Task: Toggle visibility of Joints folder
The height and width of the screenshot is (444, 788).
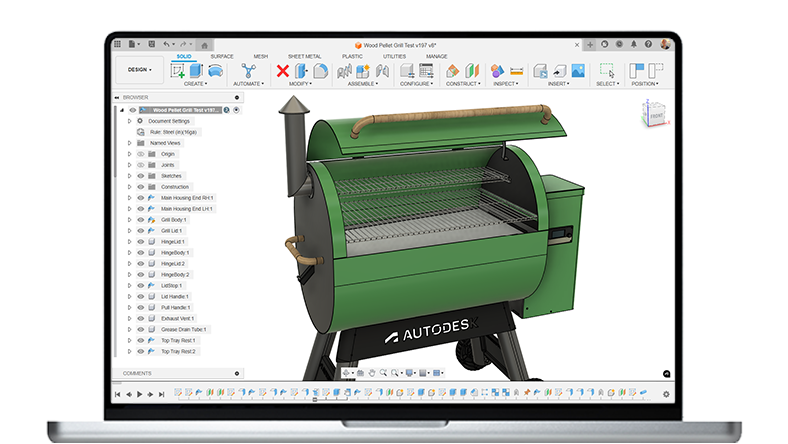Action: click(x=141, y=165)
